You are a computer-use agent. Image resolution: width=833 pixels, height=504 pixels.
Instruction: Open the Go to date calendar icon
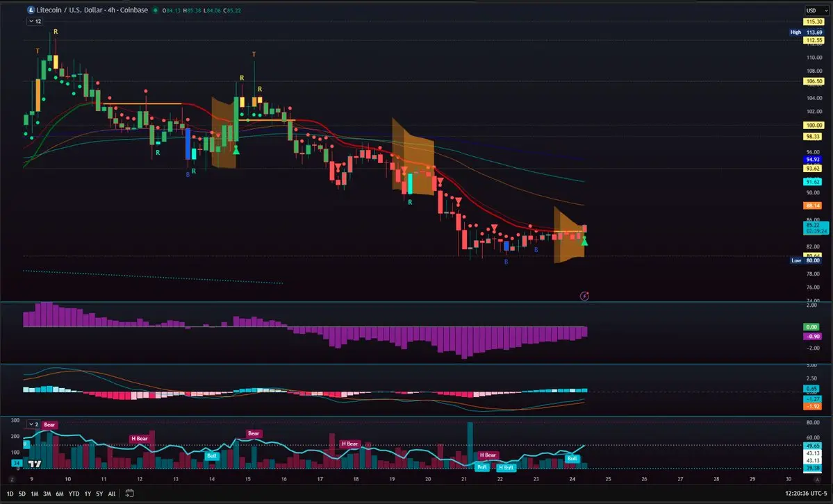pos(129,494)
